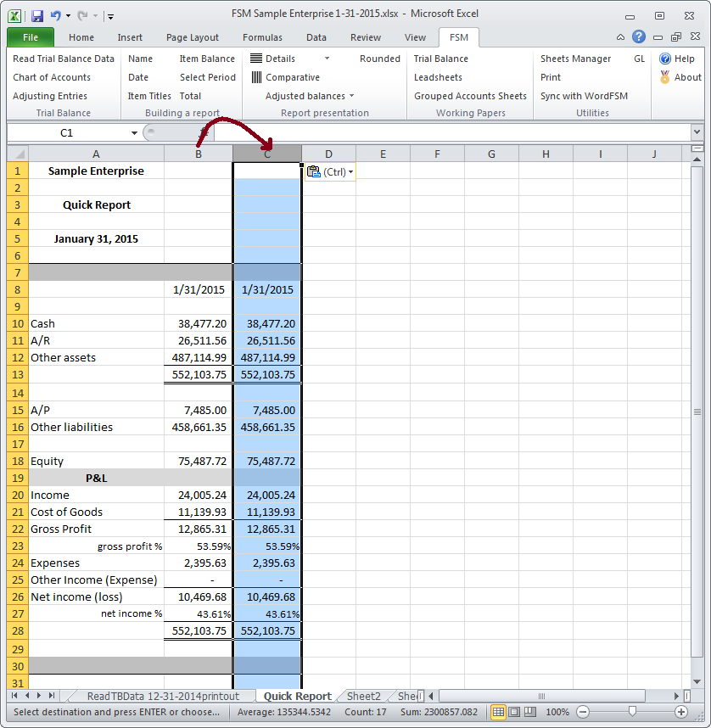Click the zoom in plus icon
711x728 pixels.
click(x=680, y=712)
